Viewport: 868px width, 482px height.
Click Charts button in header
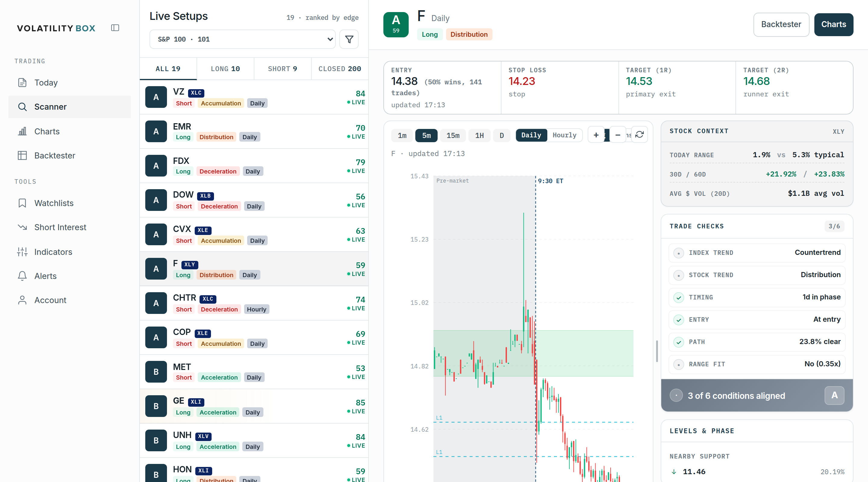834,25
